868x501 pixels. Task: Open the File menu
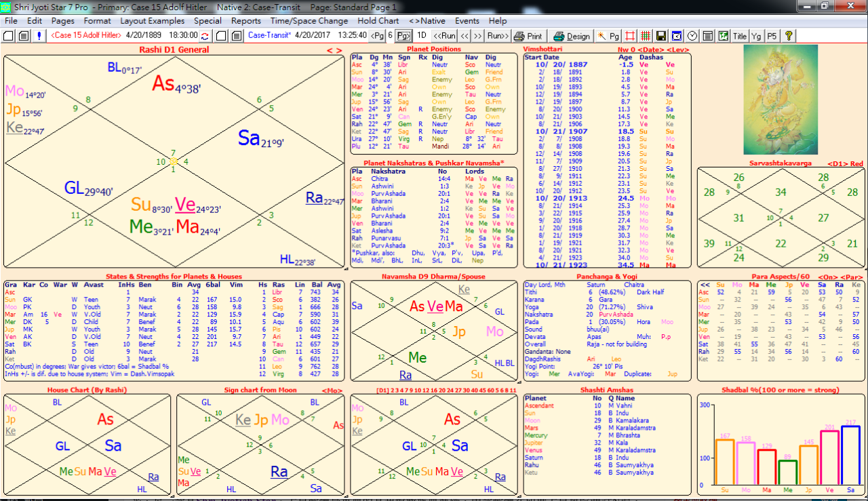[11, 21]
